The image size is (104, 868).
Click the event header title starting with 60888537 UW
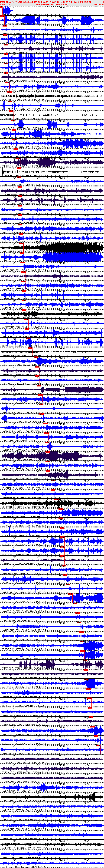click(52, 2)
